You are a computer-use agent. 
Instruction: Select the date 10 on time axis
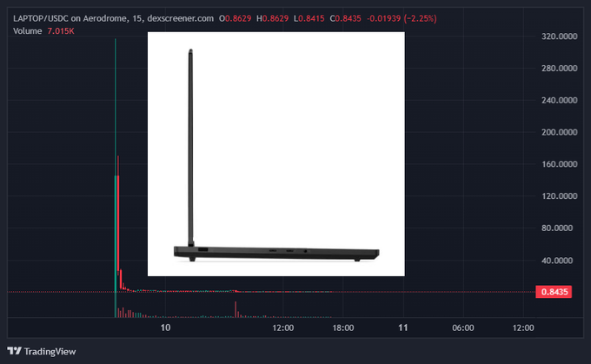tap(165, 328)
